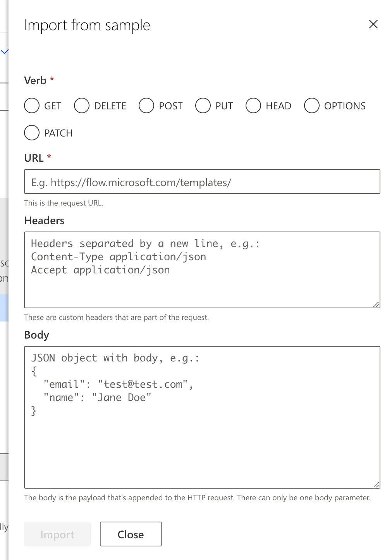Viewport: 392px width, 560px height.
Task: Choose DELETE as the request verb
Action: point(82,105)
